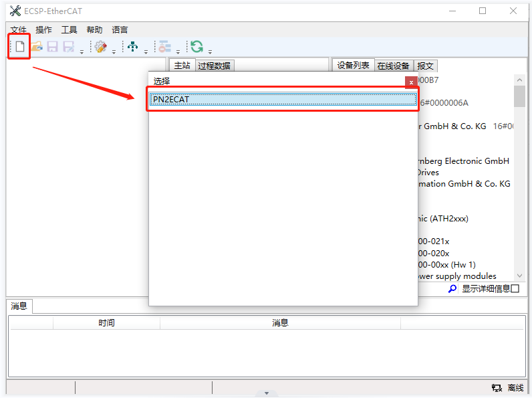
Task: Open overflow arrow after the configuration icon
Action: pos(114,52)
